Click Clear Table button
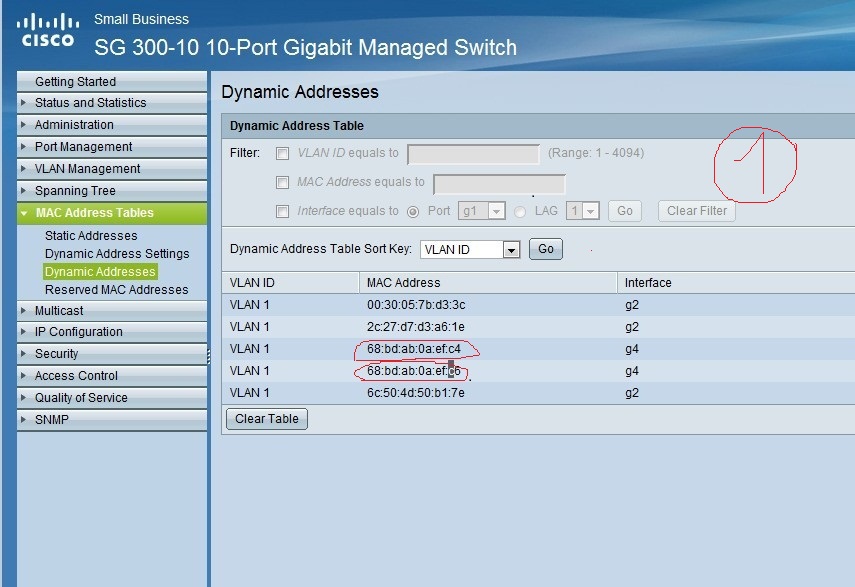This screenshot has width=855, height=587. [x=267, y=419]
